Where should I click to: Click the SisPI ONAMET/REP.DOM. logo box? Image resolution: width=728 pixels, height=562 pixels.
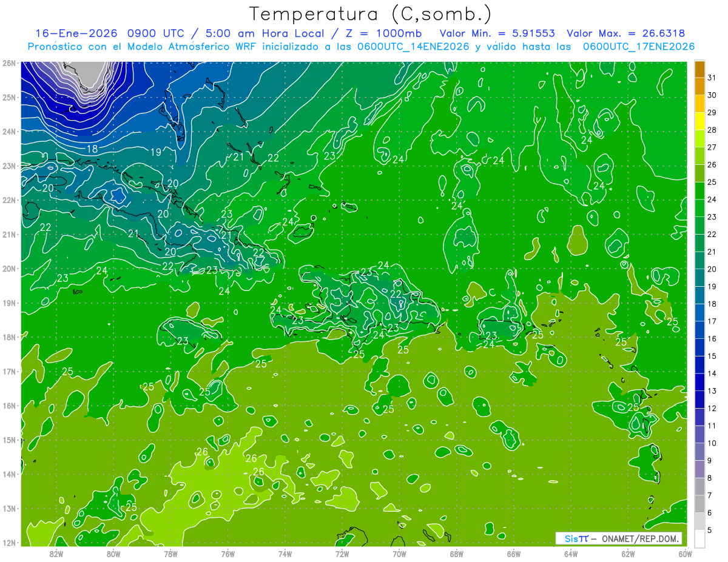point(618,538)
